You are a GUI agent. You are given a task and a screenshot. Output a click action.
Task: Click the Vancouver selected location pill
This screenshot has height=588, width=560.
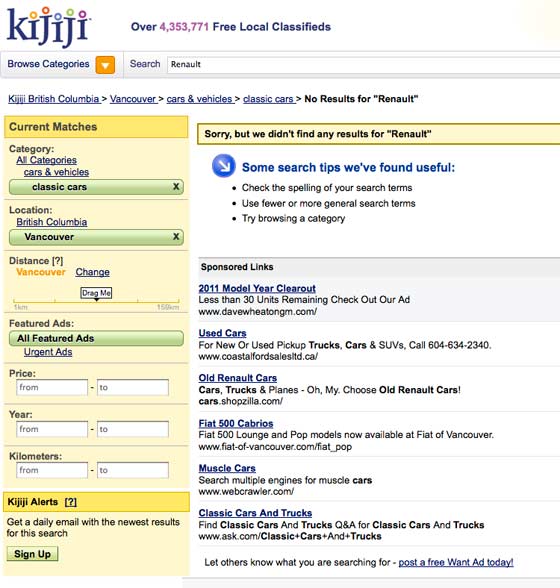pyautogui.click(x=96, y=237)
